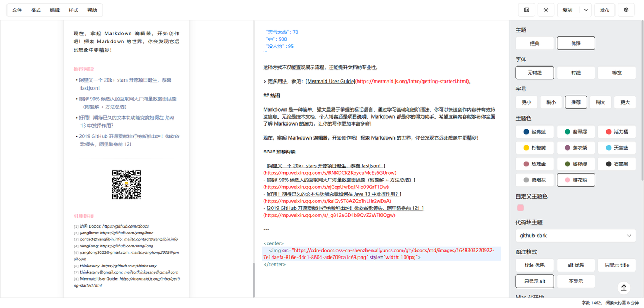The height and width of the screenshot is (308, 644).
Task: Select the 经典 theme
Action: point(535,43)
